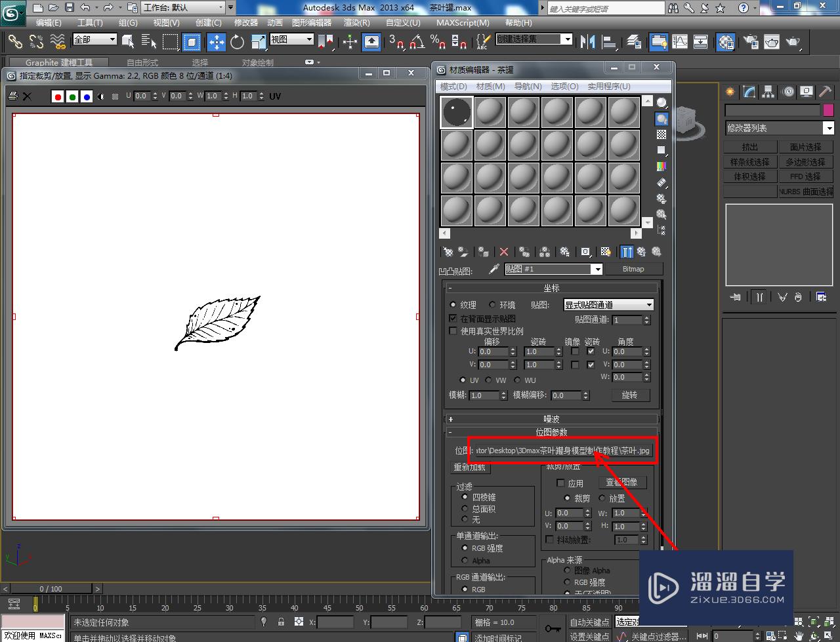Image resolution: width=840 pixels, height=642 pixels.
Task: Toggle the lock selection padlock icon
Action: 281,622
